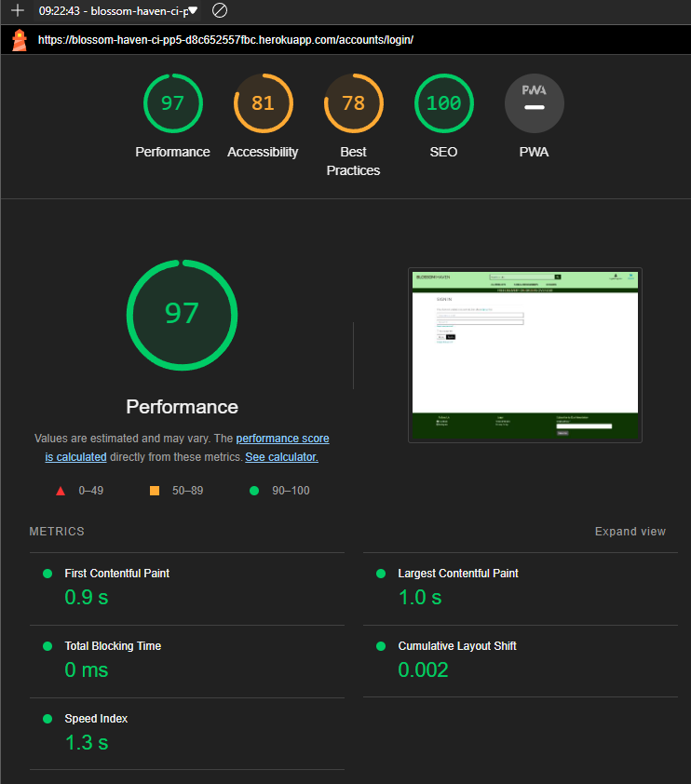This screenshot has height=784, width=691.
Task: Open the 'performance score is calculated' link
Action: (x=282, y=439)
